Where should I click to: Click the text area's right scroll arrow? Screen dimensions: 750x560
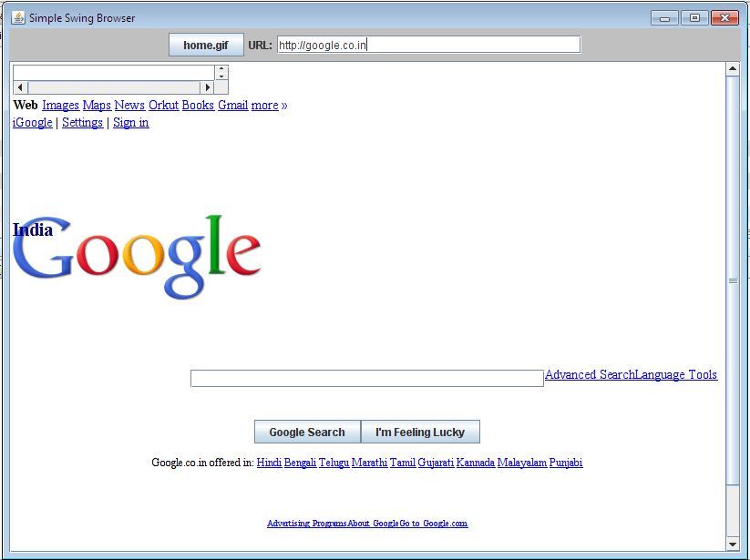[207, 87]
